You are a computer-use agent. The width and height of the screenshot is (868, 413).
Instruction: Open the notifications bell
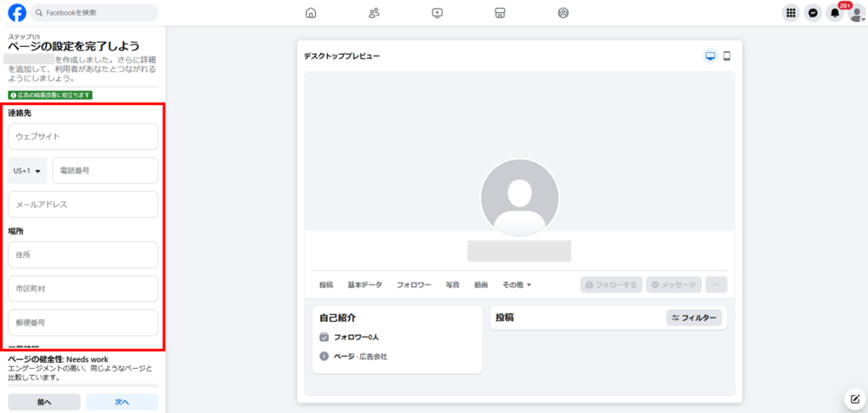click(835, 13)
